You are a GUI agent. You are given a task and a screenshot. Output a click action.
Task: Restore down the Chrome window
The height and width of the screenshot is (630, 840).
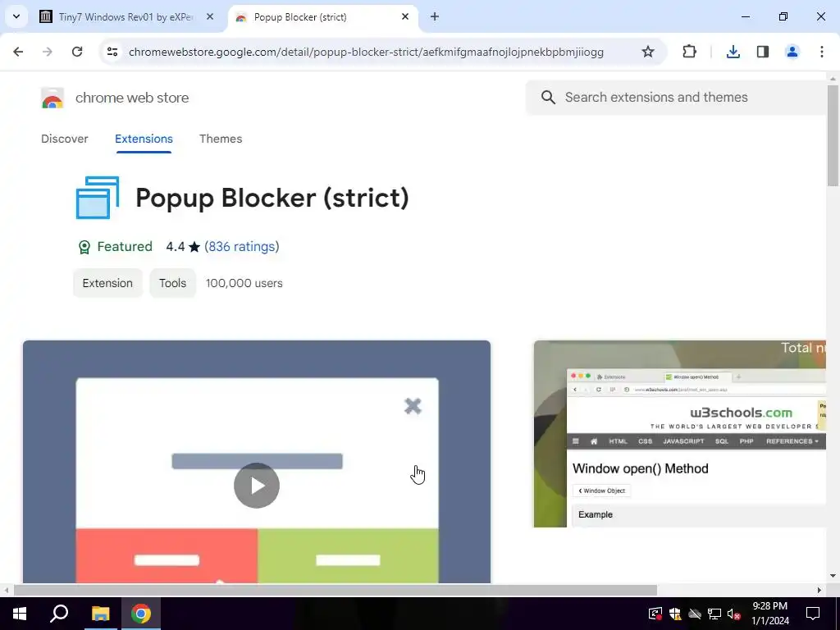pos(783,17)
